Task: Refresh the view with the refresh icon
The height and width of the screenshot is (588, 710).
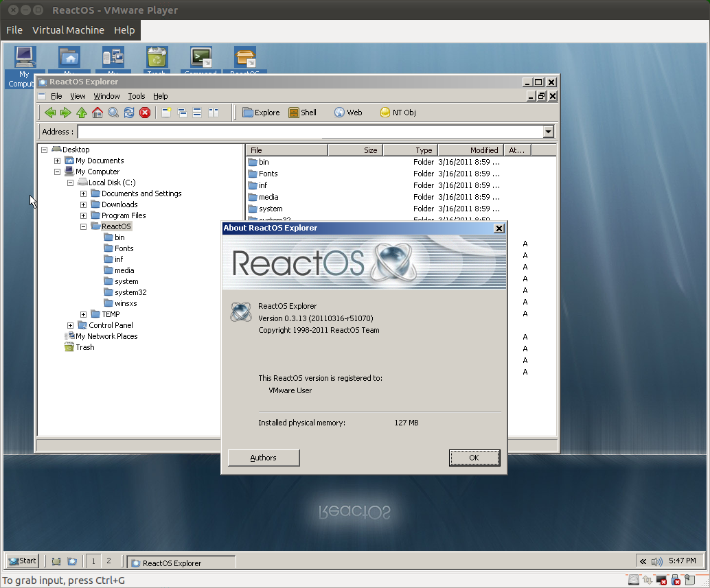Action: (130, 113)
